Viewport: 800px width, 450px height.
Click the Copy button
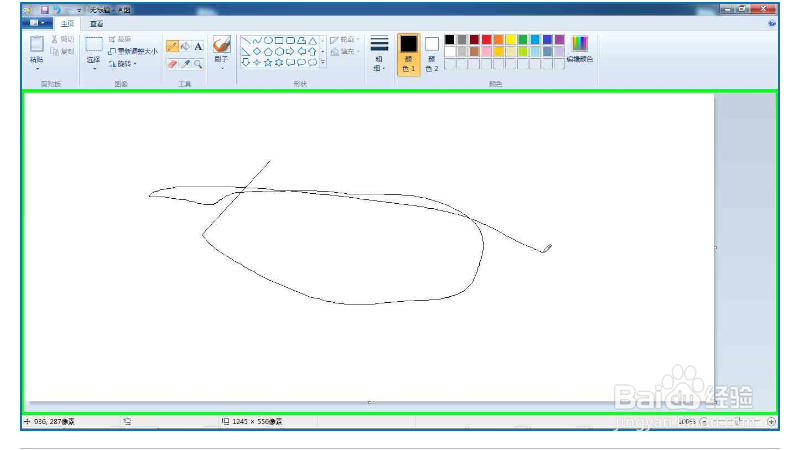point(63,52)
